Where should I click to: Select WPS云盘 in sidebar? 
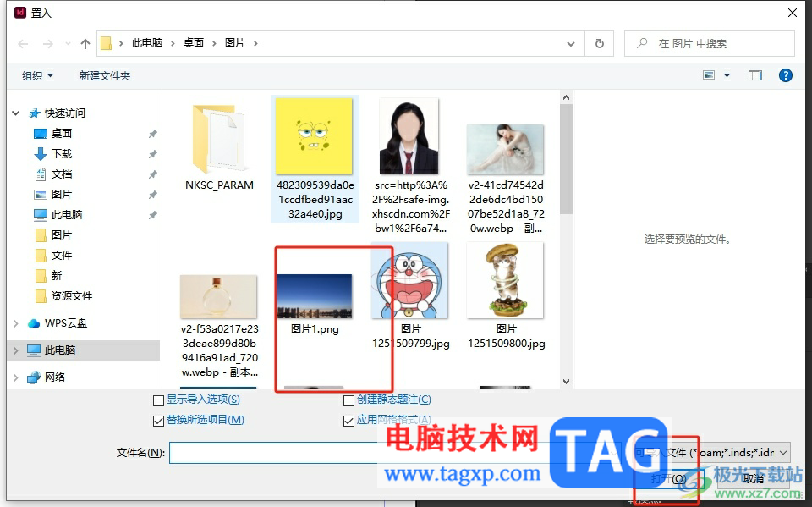click(65, 323)
